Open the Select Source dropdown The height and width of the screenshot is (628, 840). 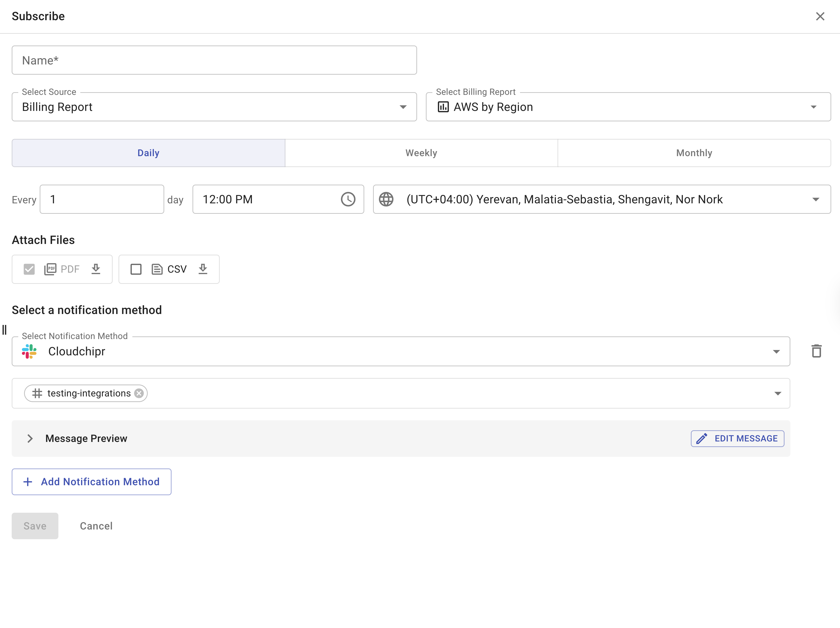tap(214, 107)
